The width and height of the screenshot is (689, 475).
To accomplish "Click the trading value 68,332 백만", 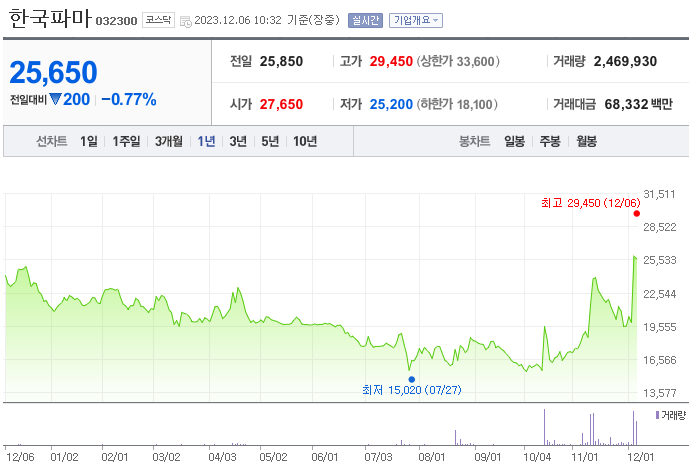I will (638, 105).
